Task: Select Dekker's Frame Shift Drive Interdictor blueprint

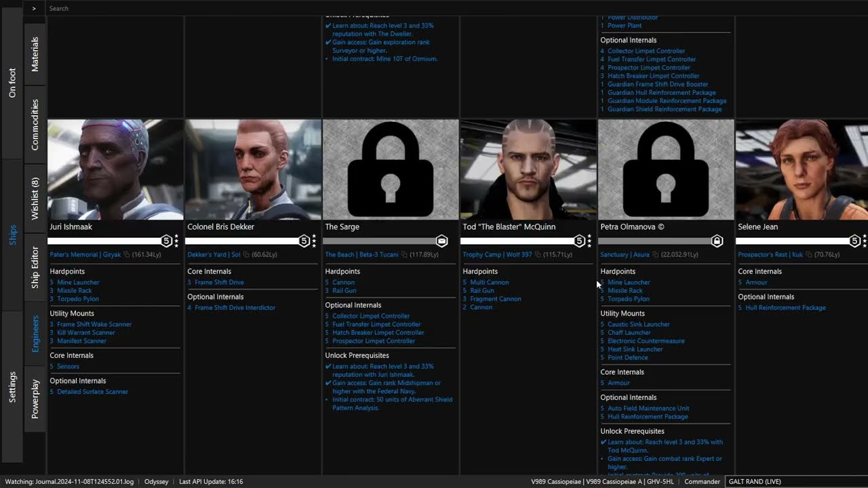Action: [235, 308]
